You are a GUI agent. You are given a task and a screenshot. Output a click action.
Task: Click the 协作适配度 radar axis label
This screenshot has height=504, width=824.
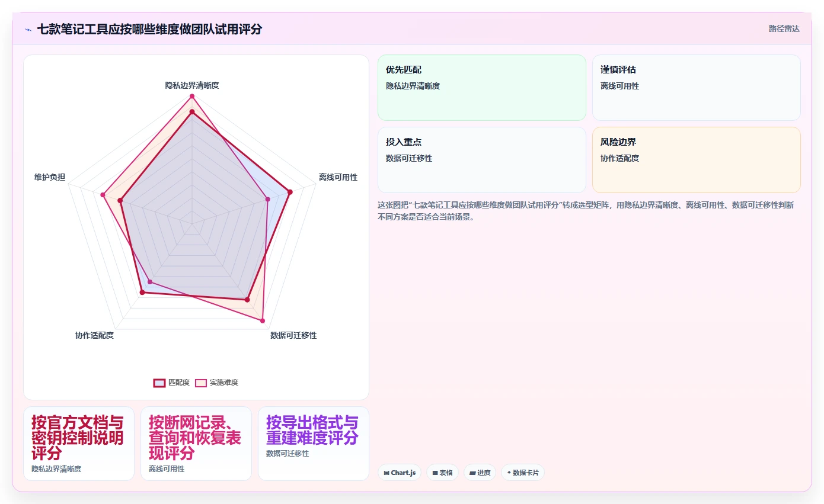pyautogui.click(x=94, y=335)
